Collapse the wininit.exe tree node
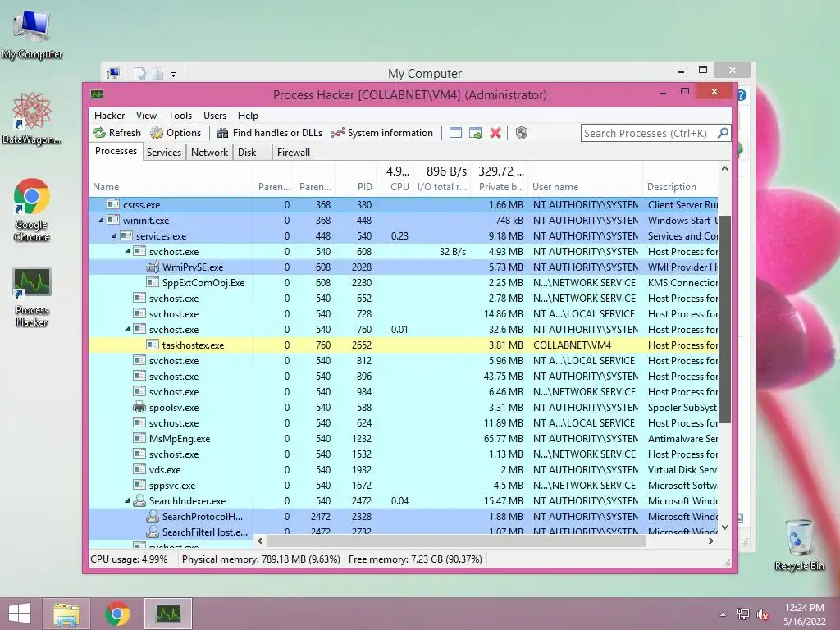This screenshot has width=840, height=630. [101, 220]
